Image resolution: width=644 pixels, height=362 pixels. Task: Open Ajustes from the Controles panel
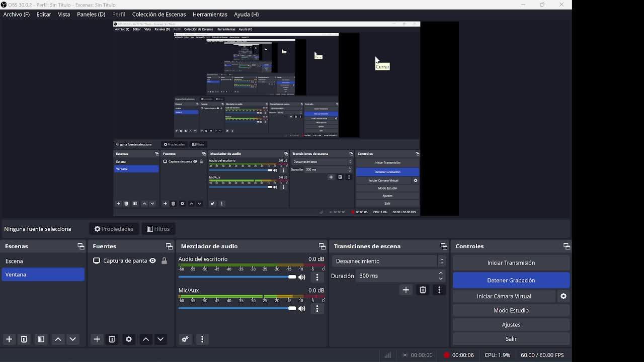pos(511,325)
